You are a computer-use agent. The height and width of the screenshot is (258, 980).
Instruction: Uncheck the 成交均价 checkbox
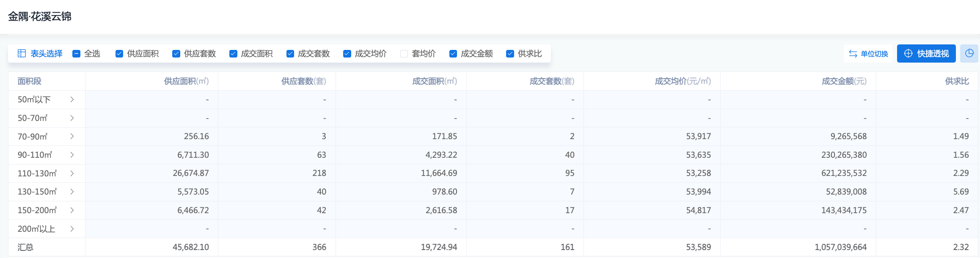(347, 54)
